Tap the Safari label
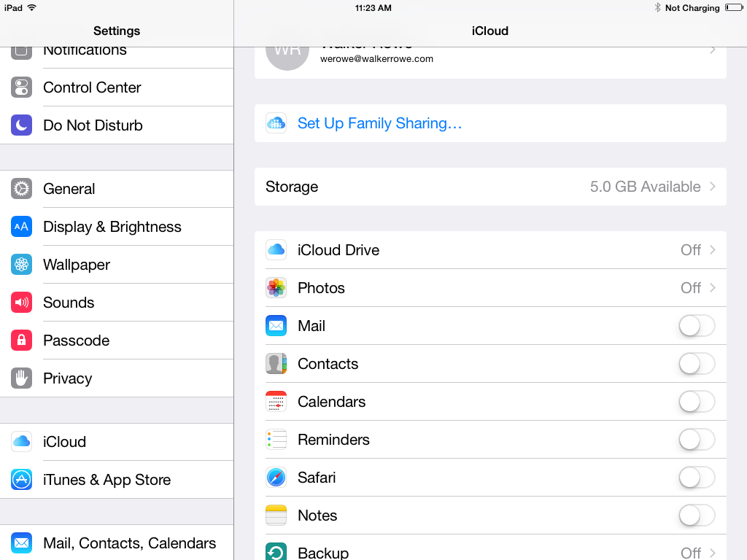The height and width of the screenshot is (560, 747). tap(317, 477)
